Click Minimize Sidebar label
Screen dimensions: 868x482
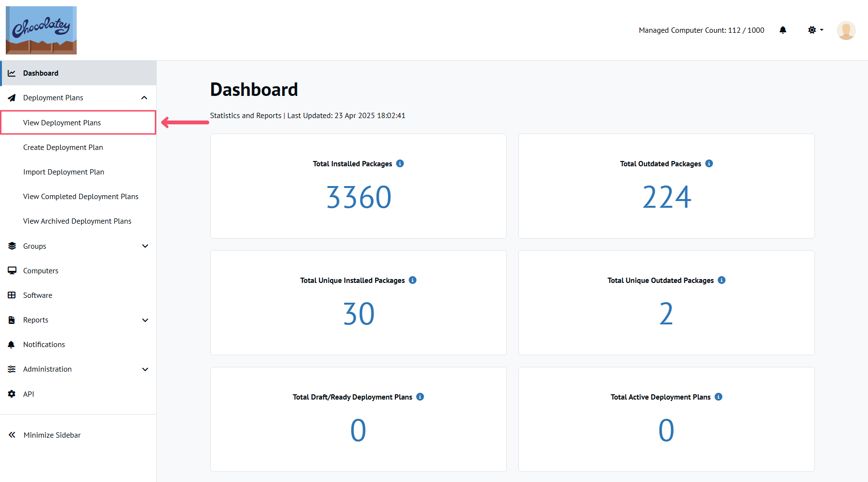coord(52,435)
